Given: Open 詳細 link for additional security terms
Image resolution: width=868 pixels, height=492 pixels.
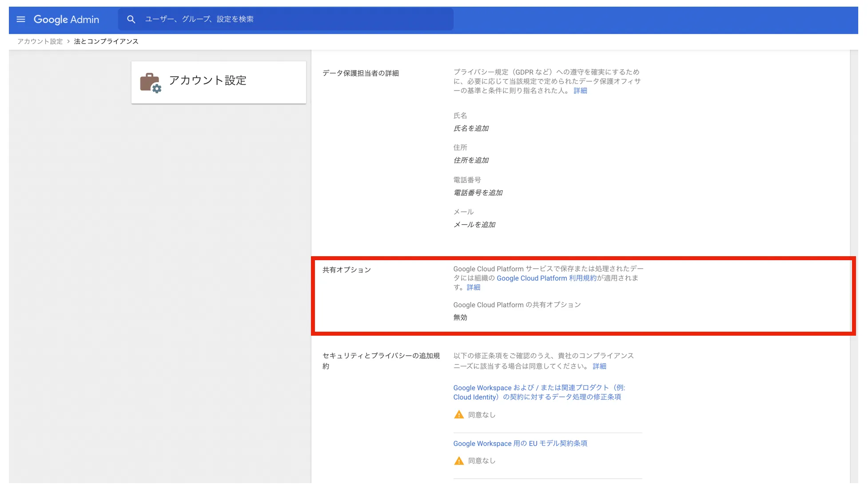Looking at the screenshot, I should (x=599, y=366).
